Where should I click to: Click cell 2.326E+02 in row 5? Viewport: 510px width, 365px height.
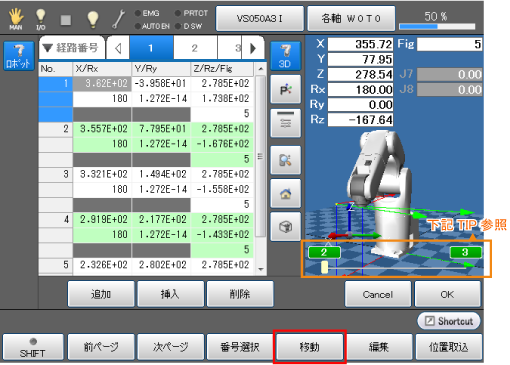[102, 265]
